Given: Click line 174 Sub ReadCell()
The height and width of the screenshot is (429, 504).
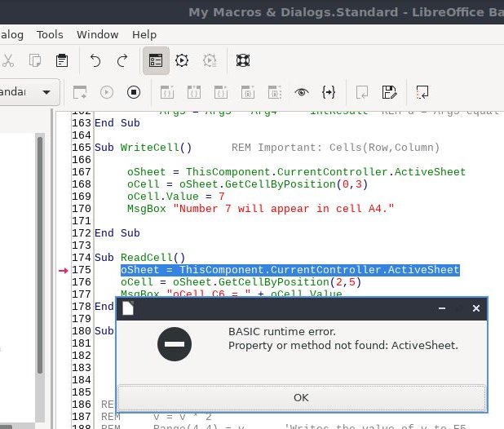Looking at the screenshot, I should (x=139, y=258).
